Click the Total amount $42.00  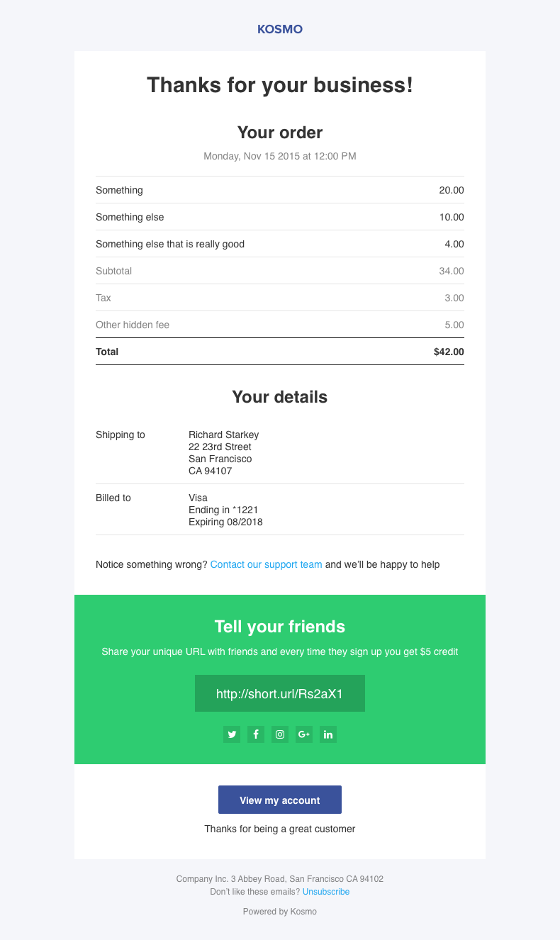(x=449, y=352)
